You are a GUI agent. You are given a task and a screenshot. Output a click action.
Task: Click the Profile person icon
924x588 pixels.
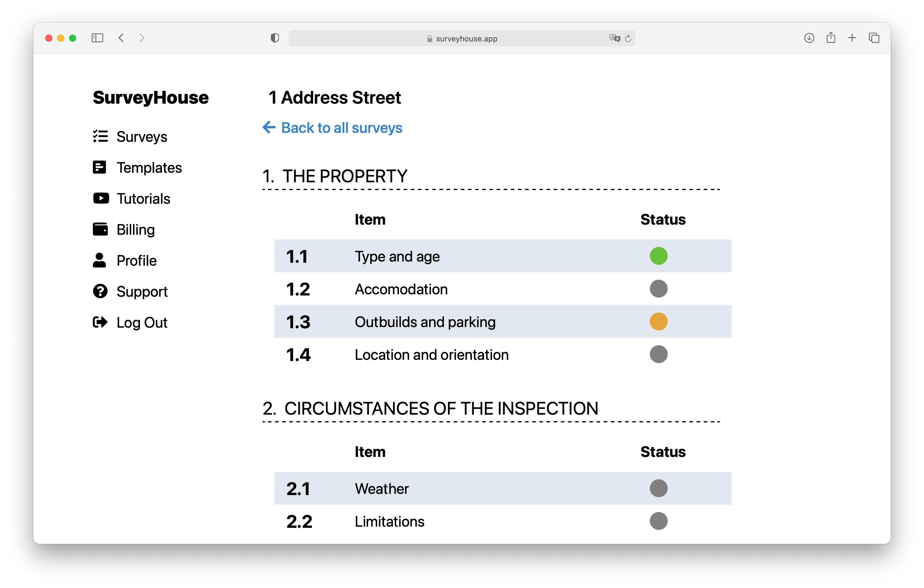[x=99, y=260]
